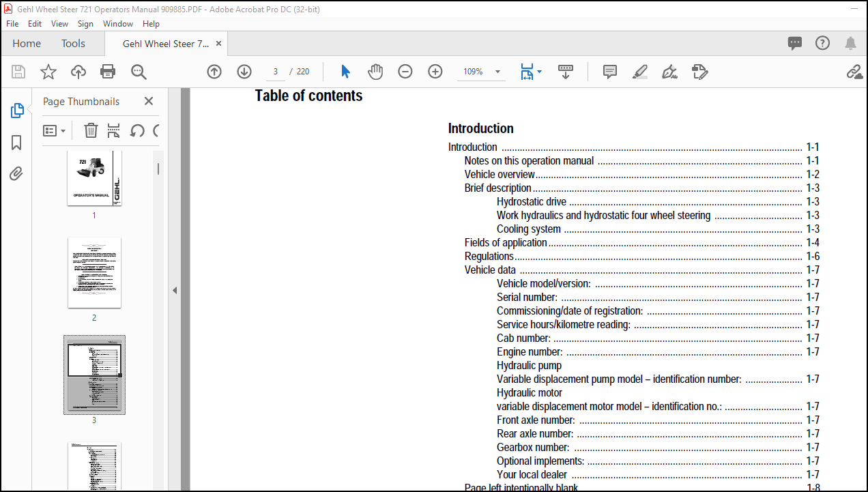Click the thumbnails panel scrollbar
The height and width of the screenshot is (492, 868).
[158, 169]
